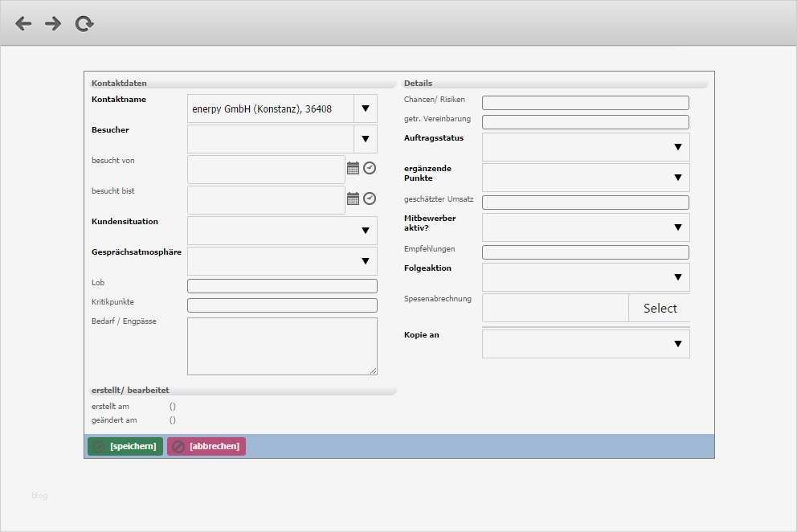Click into the getr. Vereinbarung field
This screenshot has width=797, height=532.
(586, 122)
